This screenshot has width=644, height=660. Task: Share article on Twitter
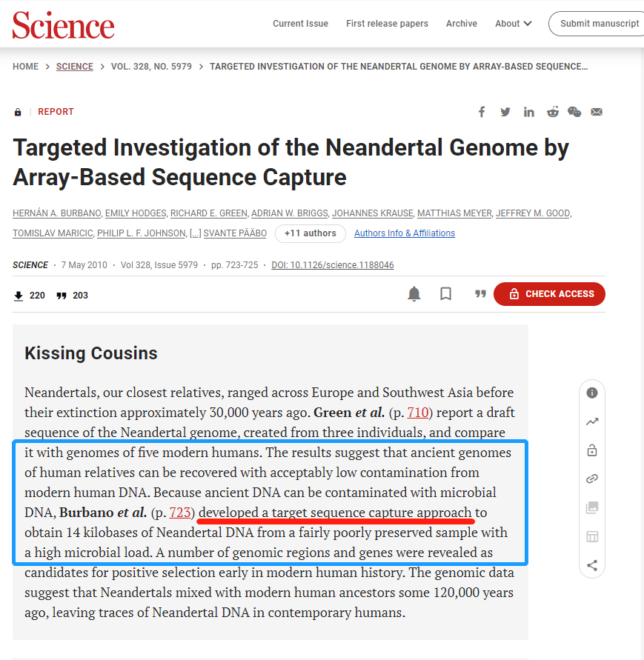pos(505,112)
